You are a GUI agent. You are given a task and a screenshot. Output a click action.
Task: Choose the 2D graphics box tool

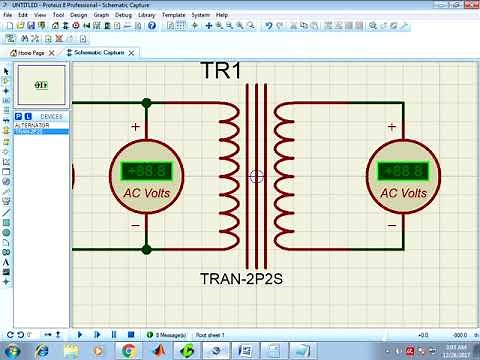(6, 222)
